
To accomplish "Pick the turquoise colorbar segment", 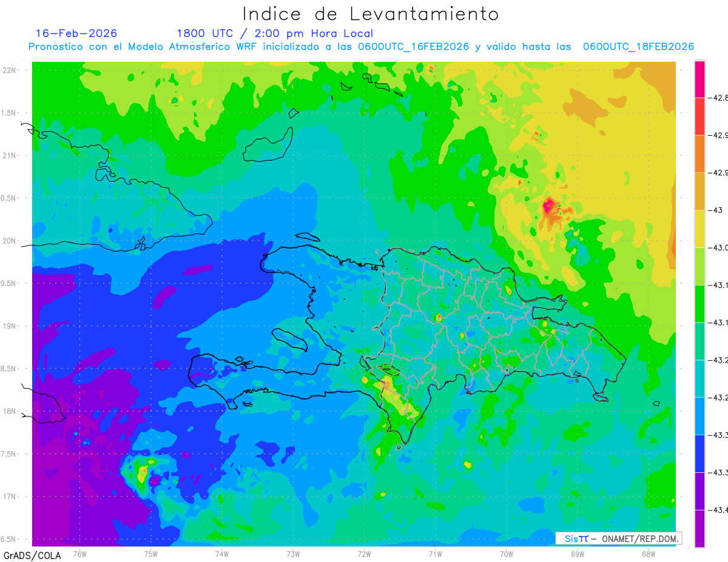I will click(x=699, y=379).
